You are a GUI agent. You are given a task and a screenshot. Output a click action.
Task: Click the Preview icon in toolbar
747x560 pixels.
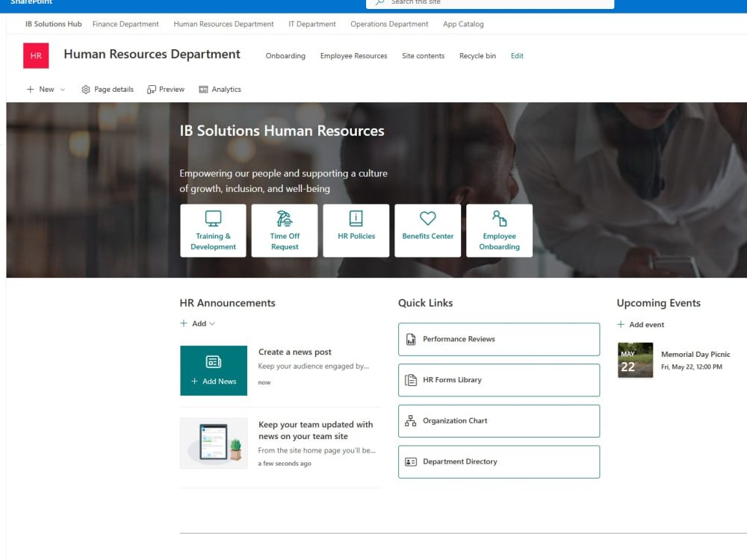(152, 89)
